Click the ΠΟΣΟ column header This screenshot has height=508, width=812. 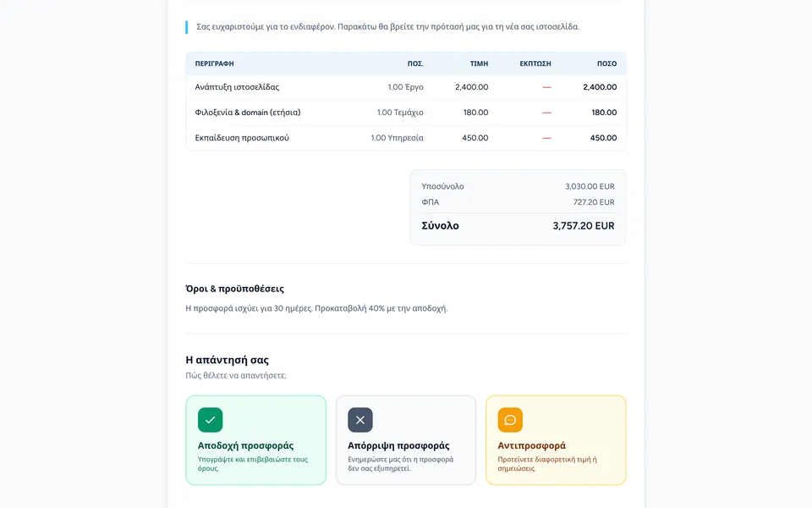coord(607,63)
